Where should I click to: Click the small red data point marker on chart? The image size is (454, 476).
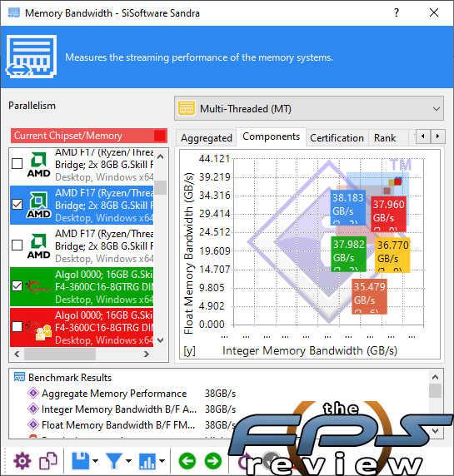398,181
